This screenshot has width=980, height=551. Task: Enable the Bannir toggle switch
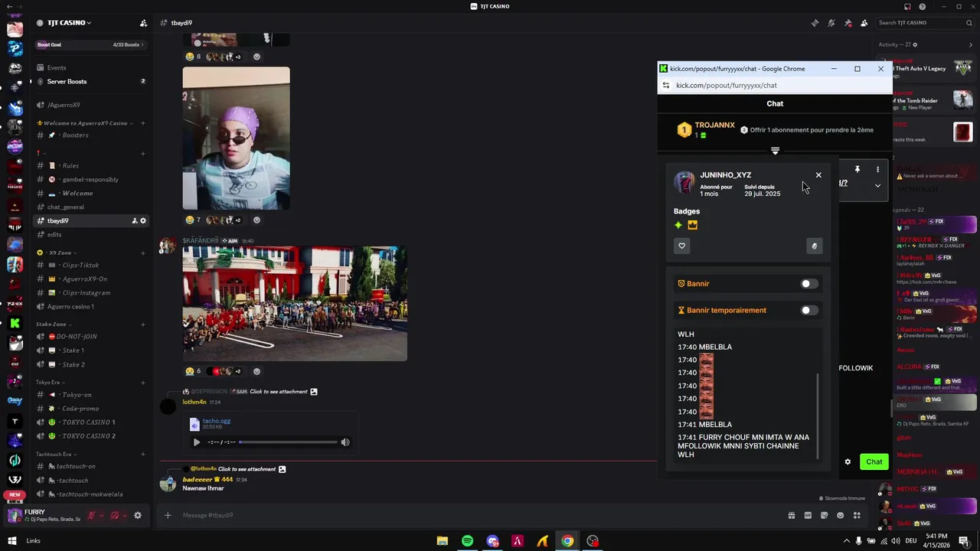(809, 284)
